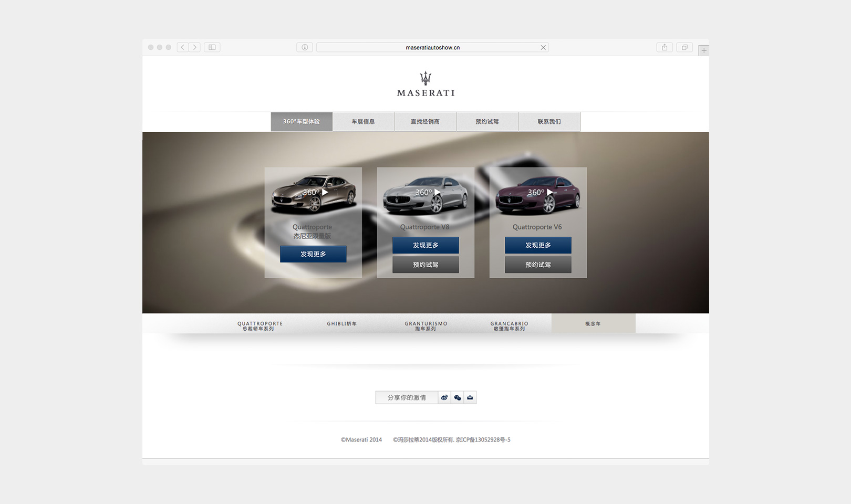Click 发现更多 under 杰尼亚限量版

click(x=313, y=254)
